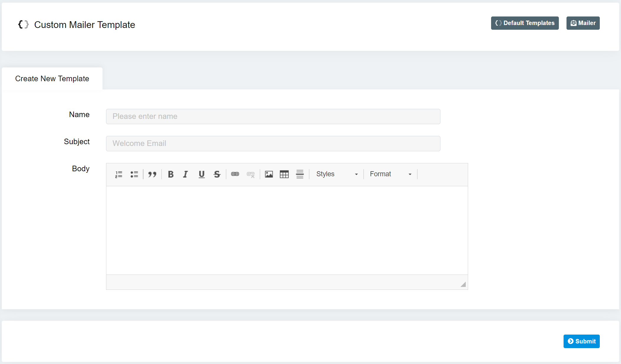
Task: Insert horizontal line in editor
Action: pyautogui.click(x=300, y=174)
